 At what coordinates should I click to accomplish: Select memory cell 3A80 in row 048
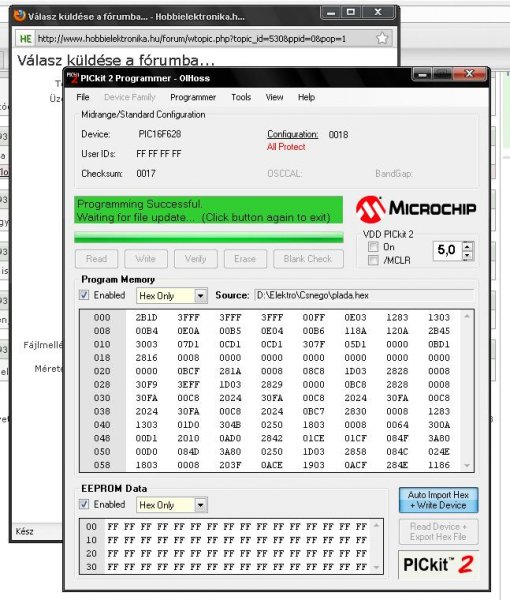[x=439, y=438]
